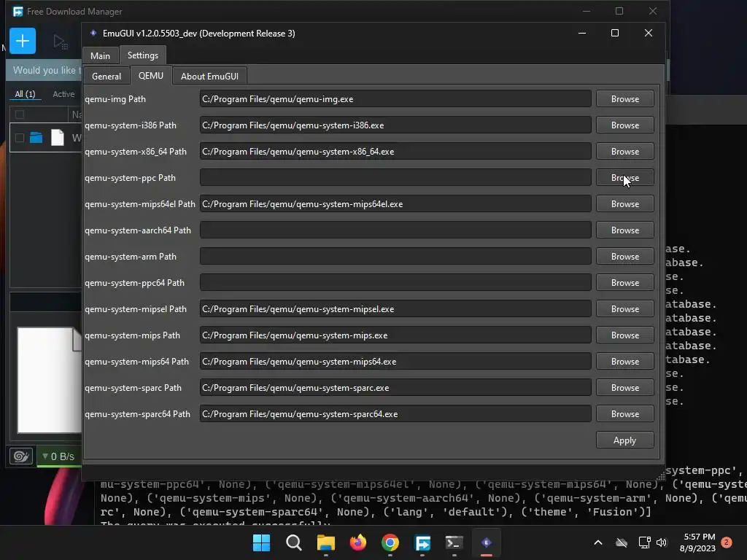Apply the QEMU path settings
Screen dimensions: 747x560
(625, 440)
